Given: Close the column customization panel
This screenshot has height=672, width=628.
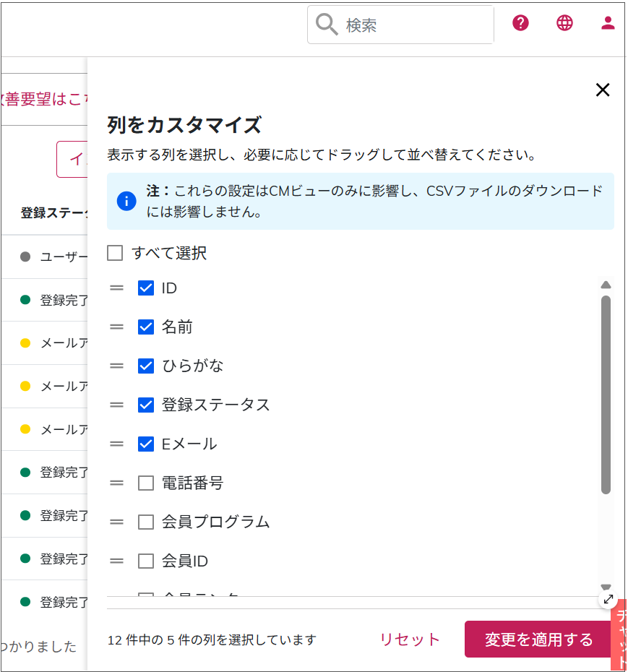Looking at the screenshot, I should (602, 90).
